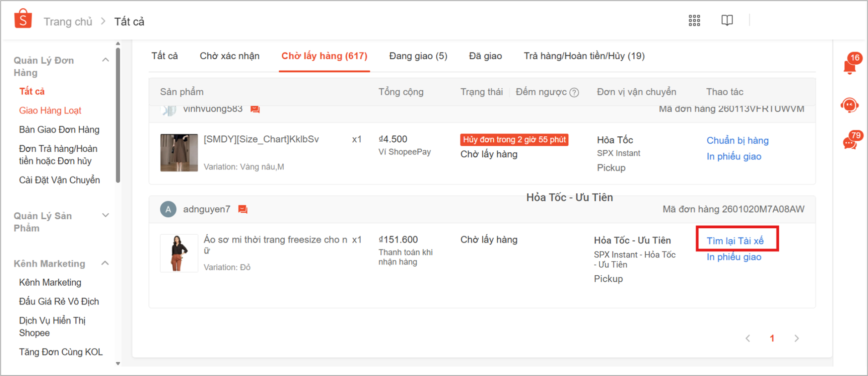Expand the Quản Lý Sản Phẩm section
The image size is (868, 376).
coord(105,216)
